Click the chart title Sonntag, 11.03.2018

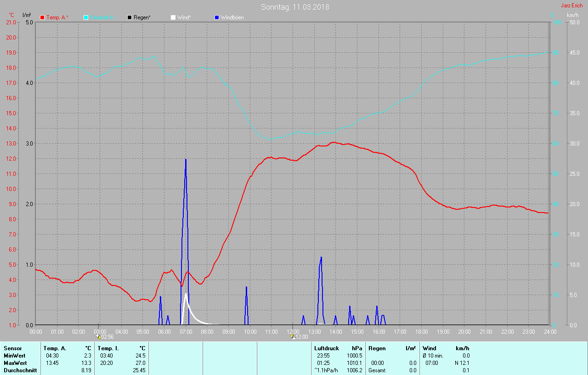pyautogui.click(x=295, y=7)
